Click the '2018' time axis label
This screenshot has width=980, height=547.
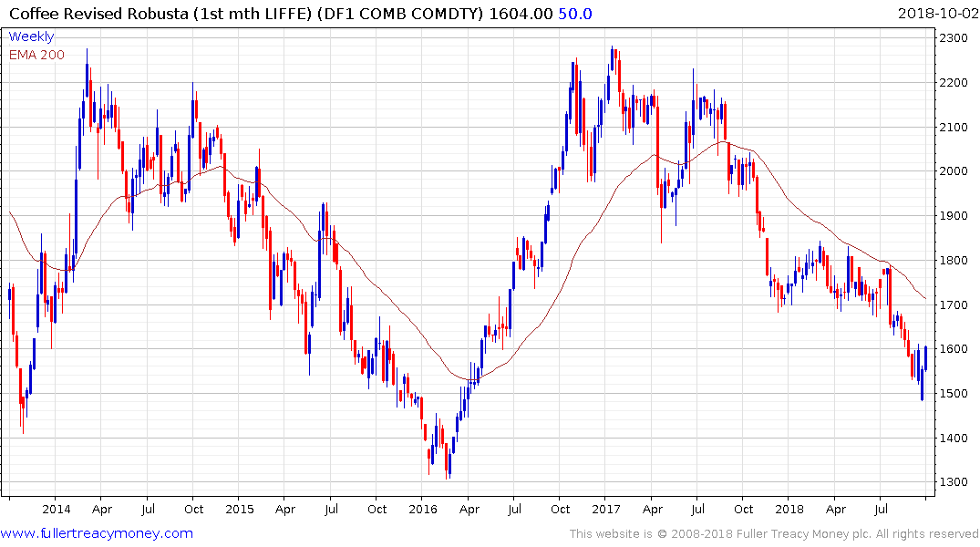tap(789, 509)
